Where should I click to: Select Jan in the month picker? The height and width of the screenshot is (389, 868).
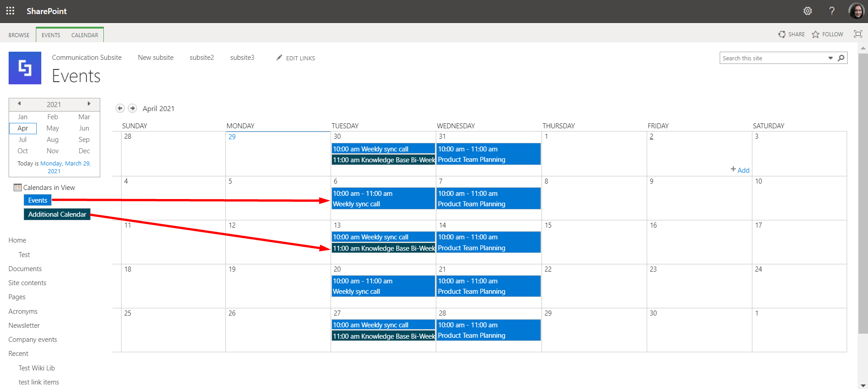[23, 117]
